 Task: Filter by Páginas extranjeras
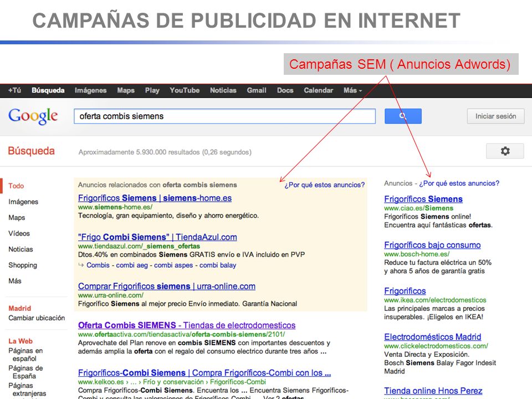(27, 390)
